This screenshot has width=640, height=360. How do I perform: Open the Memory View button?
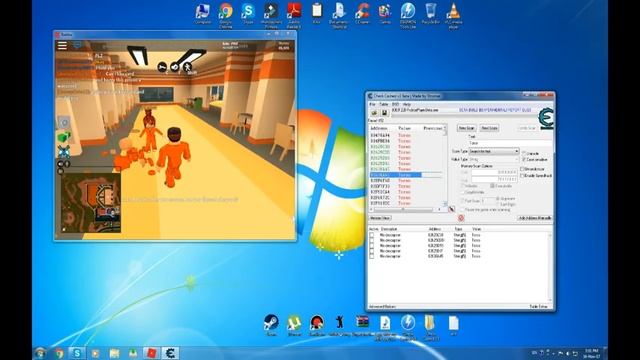point(380,218)
